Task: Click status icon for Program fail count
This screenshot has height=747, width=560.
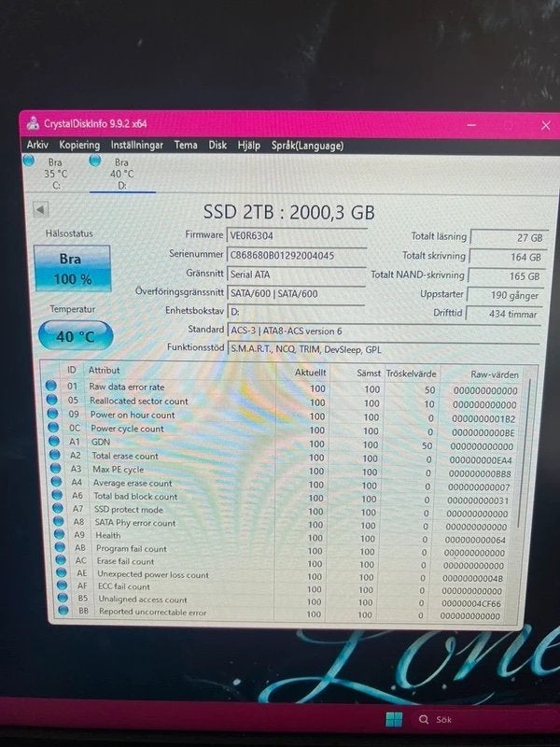Action: click(x=60, y=547)
